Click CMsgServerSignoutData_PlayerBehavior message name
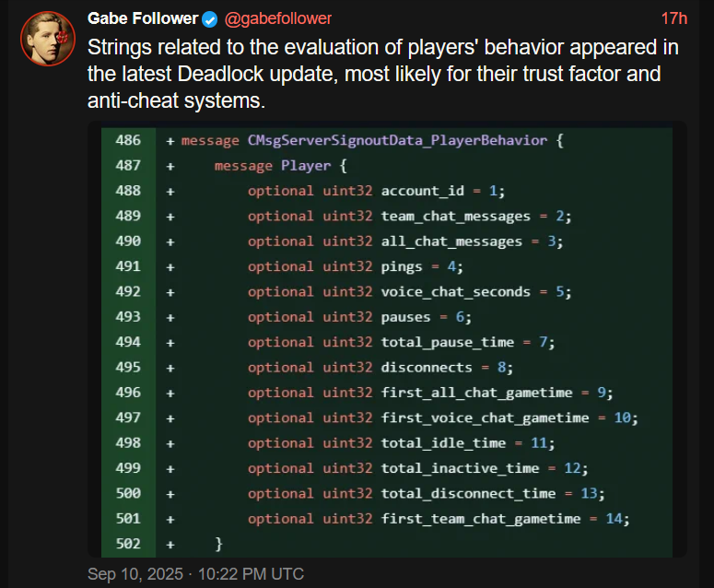 [397, 141]
